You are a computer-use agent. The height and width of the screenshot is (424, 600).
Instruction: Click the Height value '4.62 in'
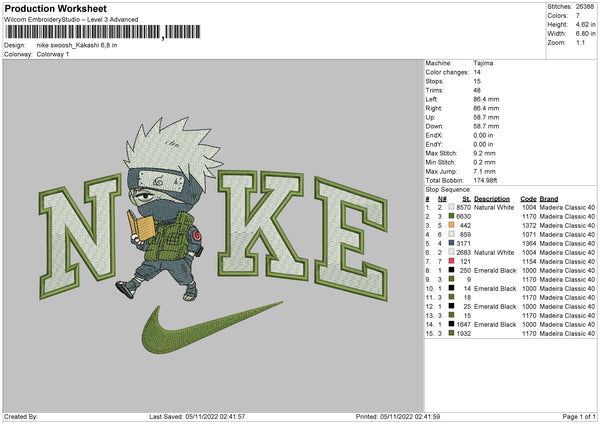point(585,24)
